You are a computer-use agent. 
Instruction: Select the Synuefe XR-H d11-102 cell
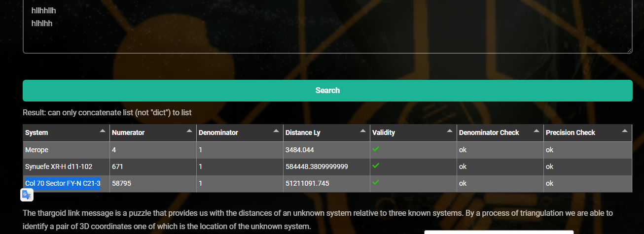coord(66,167)
